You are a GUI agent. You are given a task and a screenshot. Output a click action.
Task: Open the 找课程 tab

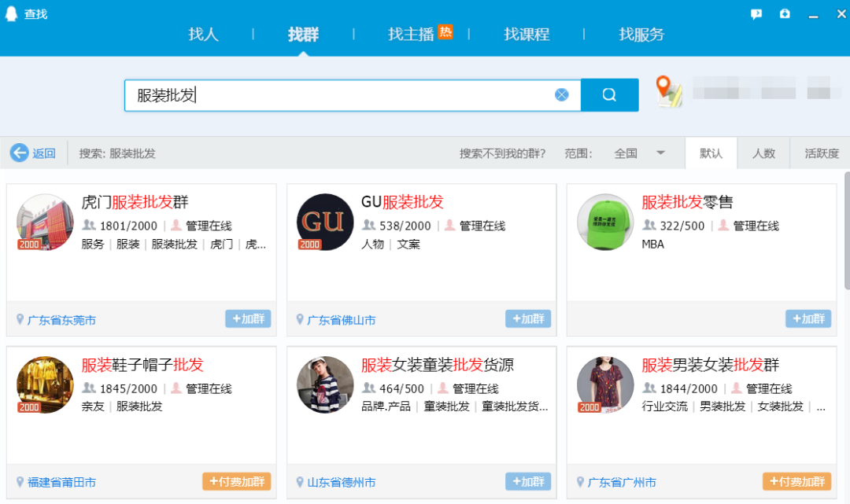(527, 35)
